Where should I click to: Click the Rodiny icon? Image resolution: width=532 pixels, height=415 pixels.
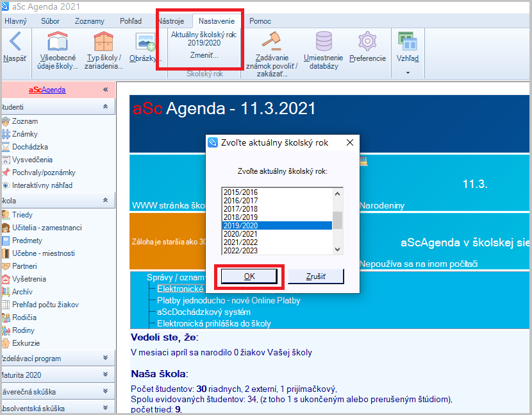6,330
